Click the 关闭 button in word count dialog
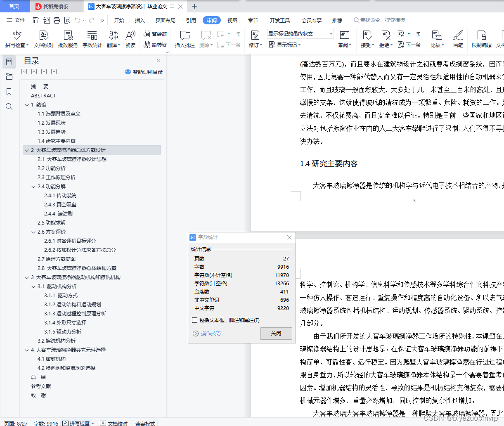This screenshot has width=504, height=426. [x=276, y=334]
